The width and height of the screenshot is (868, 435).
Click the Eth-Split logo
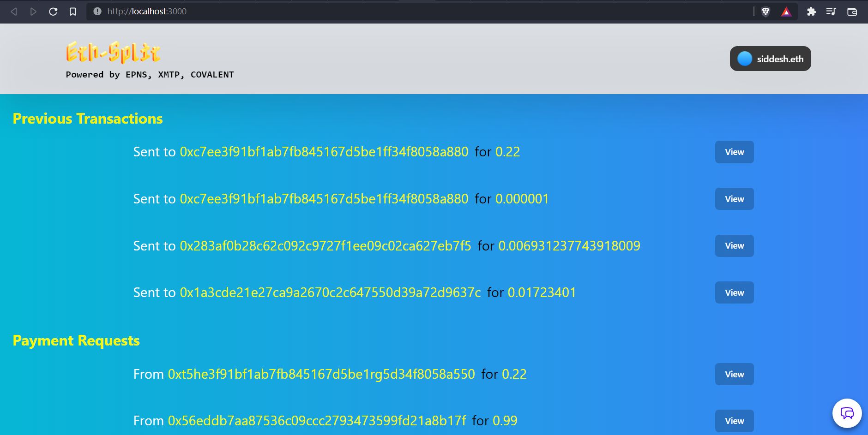[113, 52]
